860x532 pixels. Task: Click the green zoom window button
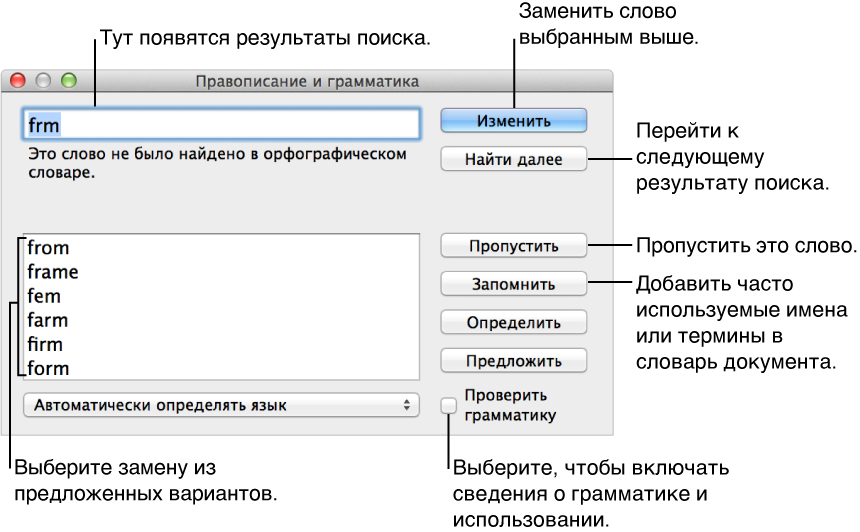click(69, 81)
